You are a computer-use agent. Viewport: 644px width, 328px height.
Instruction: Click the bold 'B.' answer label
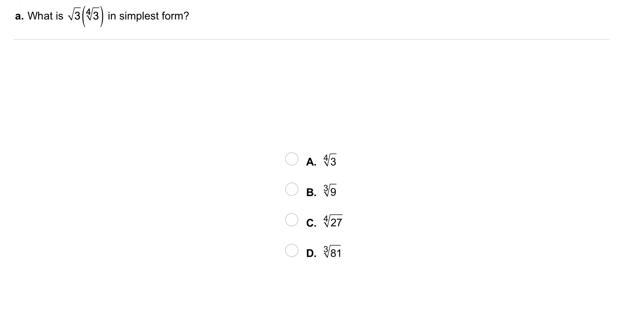pyautogui.click(x=311, y=192)
